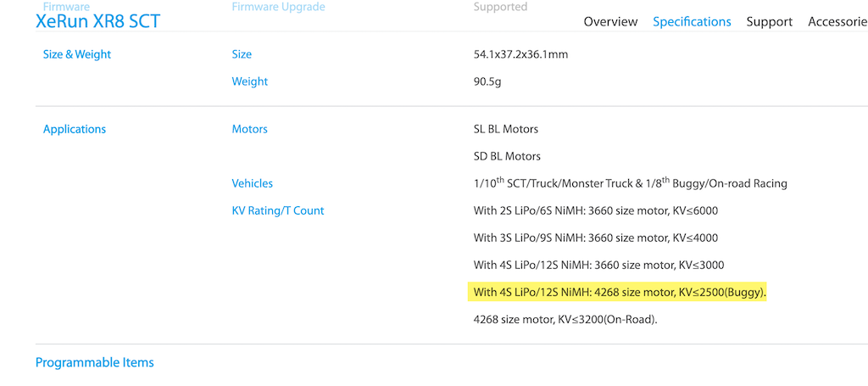Click the KV Rating/T Count label

click(x=278, y=210)
